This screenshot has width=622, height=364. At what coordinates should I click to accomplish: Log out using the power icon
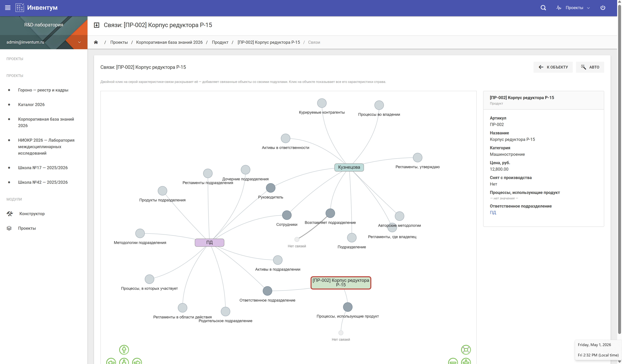point(603,8)
